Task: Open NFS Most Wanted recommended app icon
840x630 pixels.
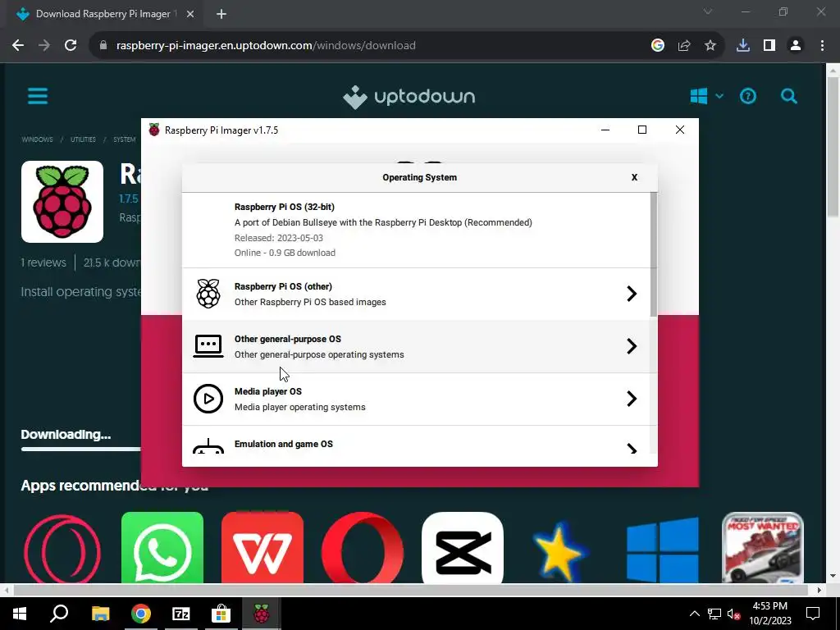Action: [762, 547]
